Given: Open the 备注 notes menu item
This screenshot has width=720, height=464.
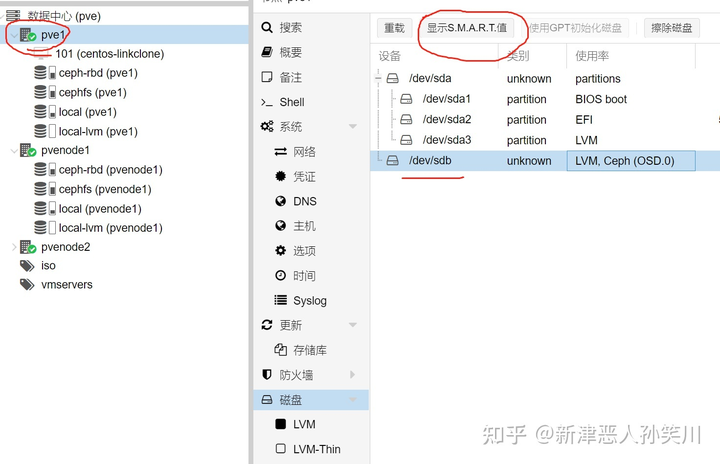Looking at the screenshot, I should pyautogui.click(x=311, y=77).
